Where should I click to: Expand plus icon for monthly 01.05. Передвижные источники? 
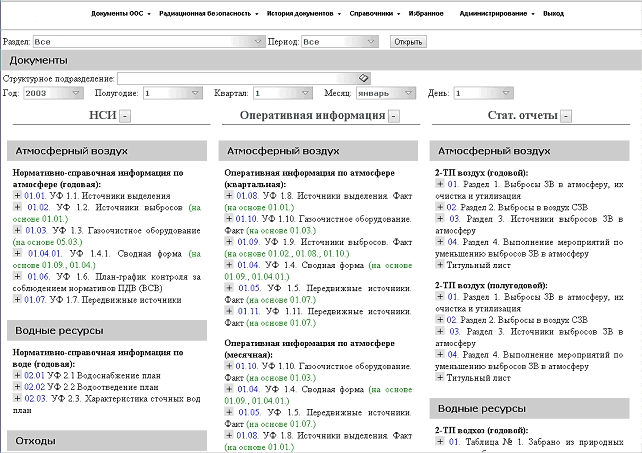(229, 412)
